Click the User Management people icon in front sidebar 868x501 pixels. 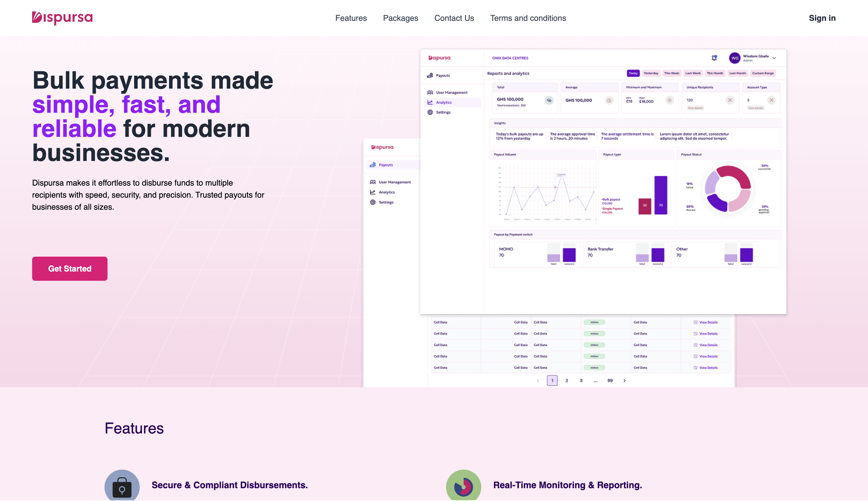372,182
